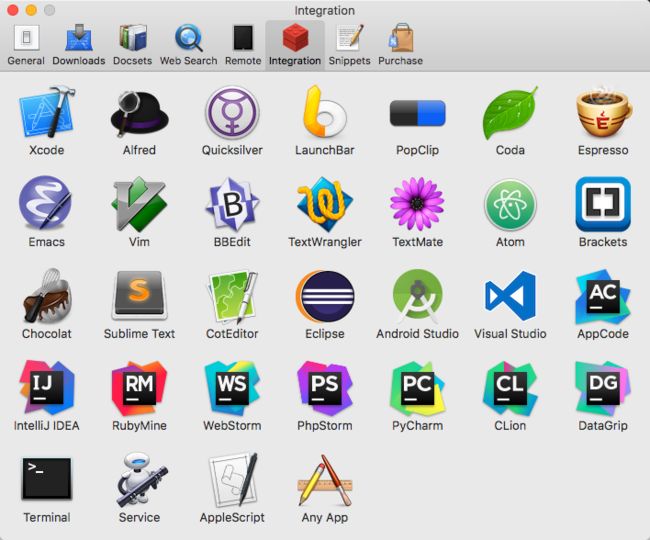Choose the Quicksilver integration
This screenshot has width=650, height=540.
tap(232, 112)
